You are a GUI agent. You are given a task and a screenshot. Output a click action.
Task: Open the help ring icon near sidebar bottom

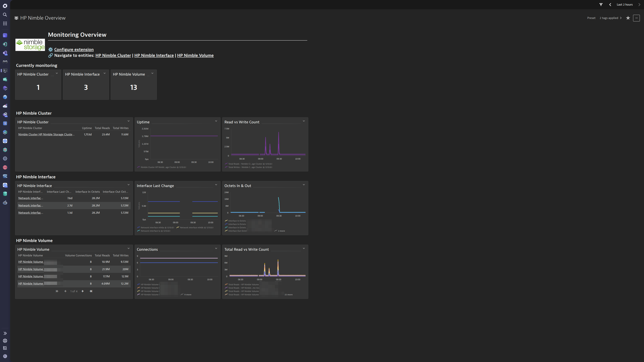pyautogui.click(x=5, y=341)
